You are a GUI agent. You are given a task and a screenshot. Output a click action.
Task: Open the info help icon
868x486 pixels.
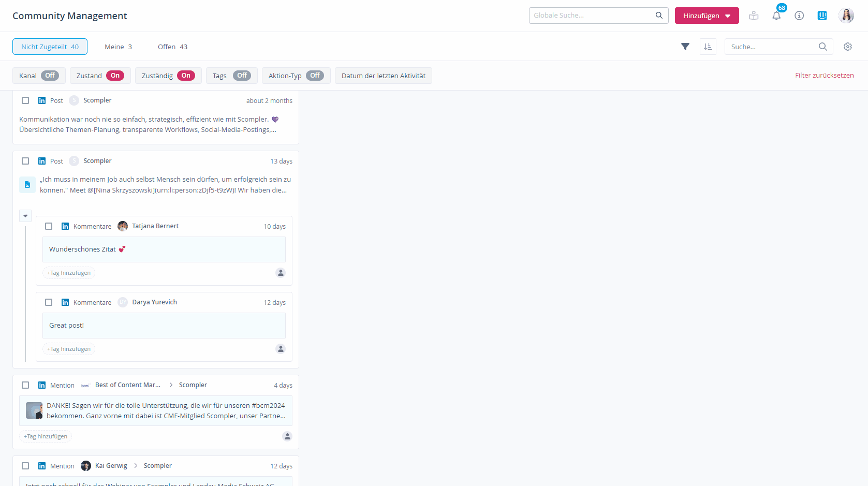799,16
